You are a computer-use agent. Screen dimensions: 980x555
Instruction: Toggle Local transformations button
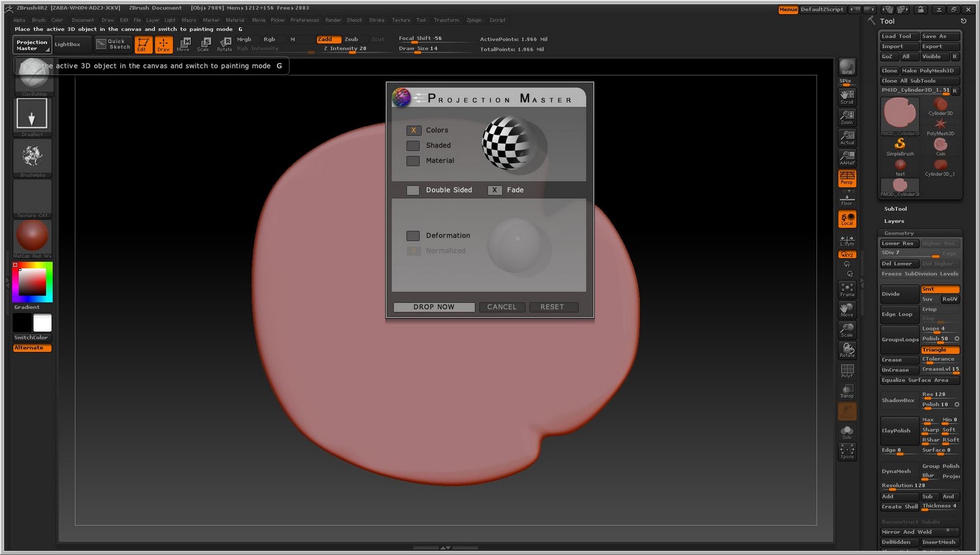[847, 219]
